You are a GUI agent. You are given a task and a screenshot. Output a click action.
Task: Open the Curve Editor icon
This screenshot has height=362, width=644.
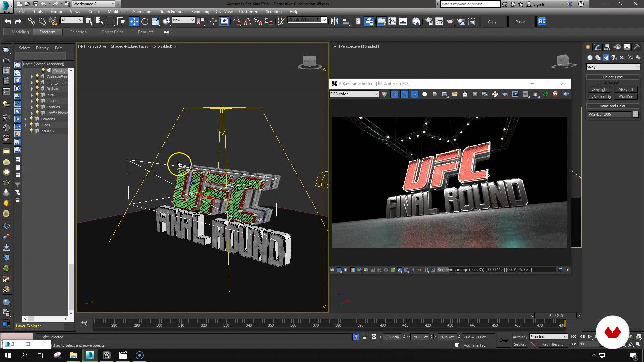392,21
